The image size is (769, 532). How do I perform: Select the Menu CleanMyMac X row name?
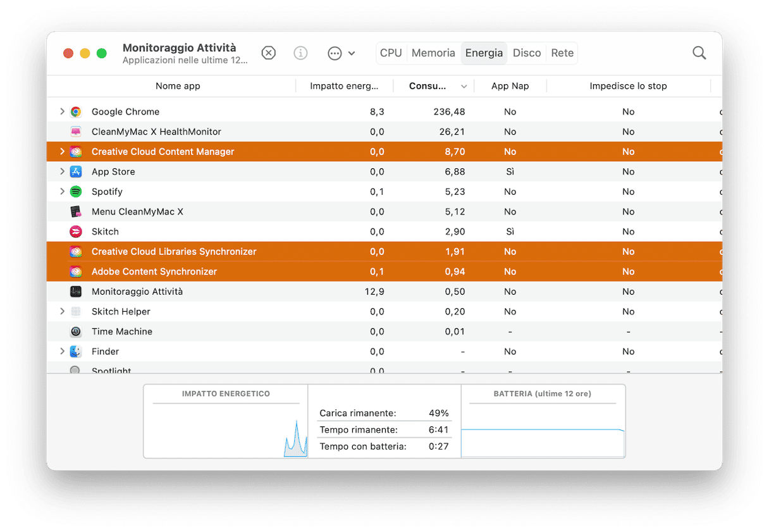[137, 211]
